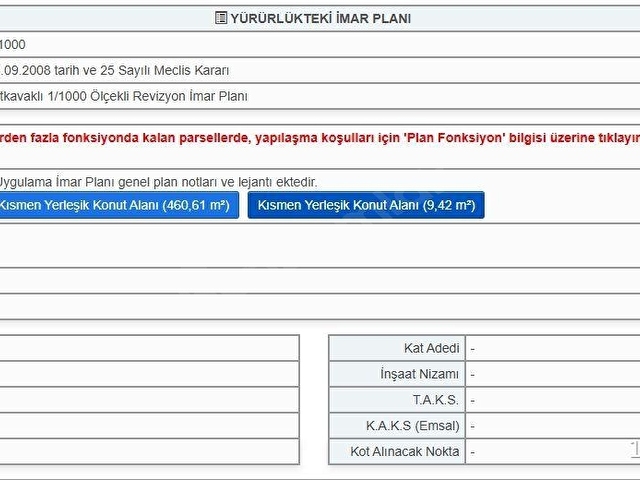Click the T.A.K.S. value cell
Image resolution: width=640 pixels, height=480 pixels.
[x=553, y=400]
